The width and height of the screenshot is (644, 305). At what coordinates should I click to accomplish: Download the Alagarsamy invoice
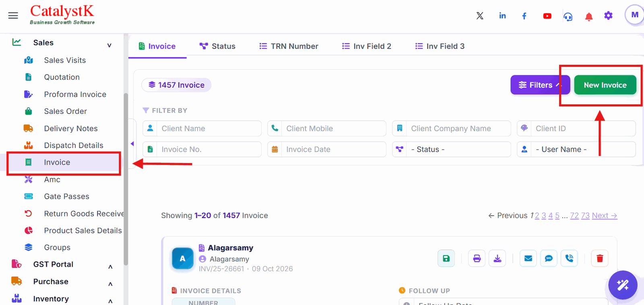coord(497,258)
